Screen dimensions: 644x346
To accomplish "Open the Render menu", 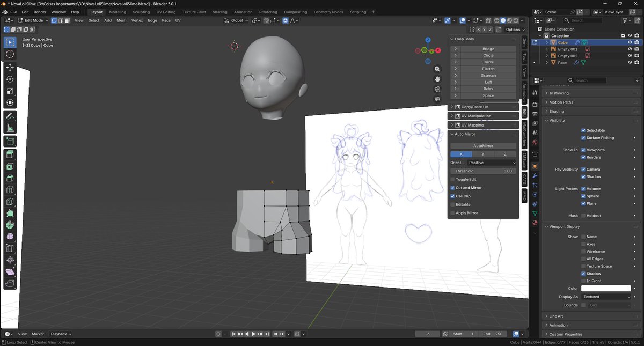I will 40,12.
